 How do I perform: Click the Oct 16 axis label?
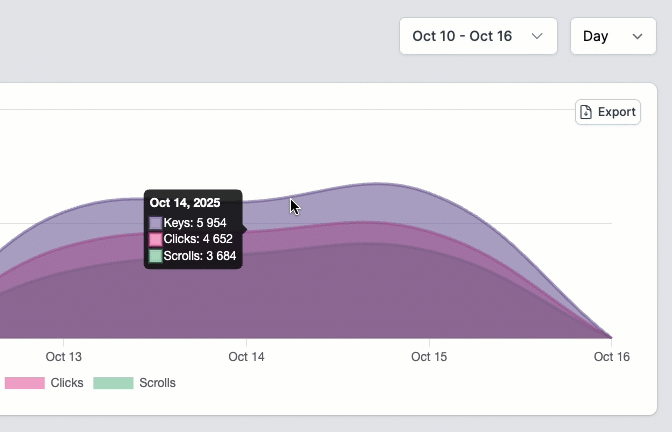click(x=610, y=356)
